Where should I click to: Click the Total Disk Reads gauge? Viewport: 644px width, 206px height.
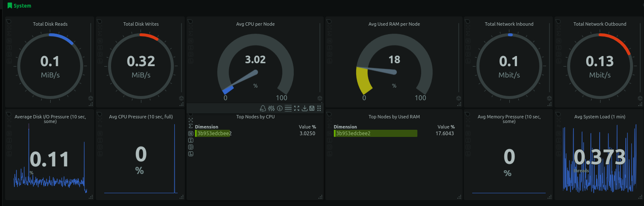(x=50, y=66)
